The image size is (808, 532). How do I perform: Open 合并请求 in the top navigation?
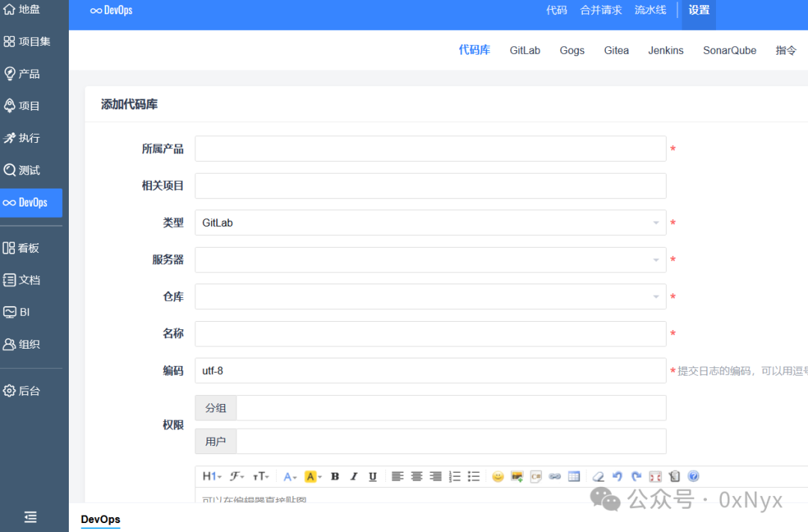pyautogui.click(x=601, y=10)
